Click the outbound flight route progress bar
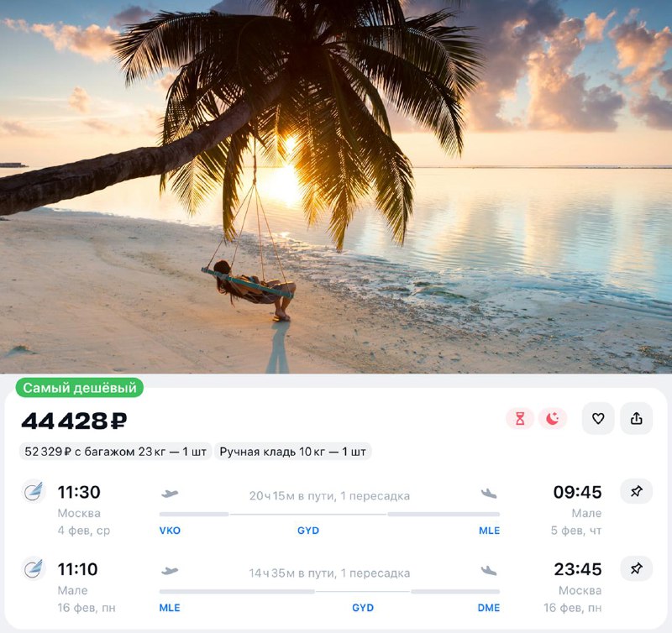 [x=329, y=514]
